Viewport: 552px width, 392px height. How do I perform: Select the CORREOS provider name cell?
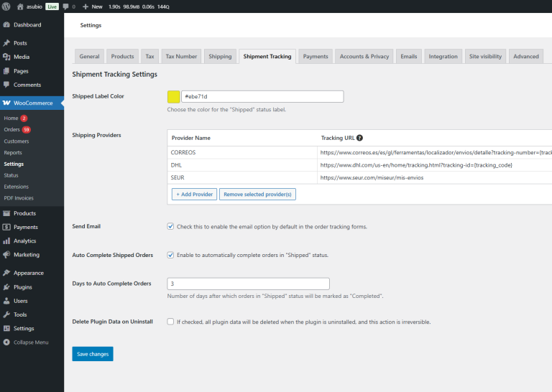tap(242, 152)
